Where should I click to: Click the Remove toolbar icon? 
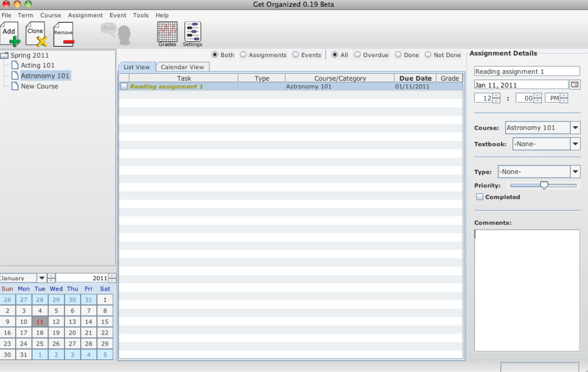(63, 35)
